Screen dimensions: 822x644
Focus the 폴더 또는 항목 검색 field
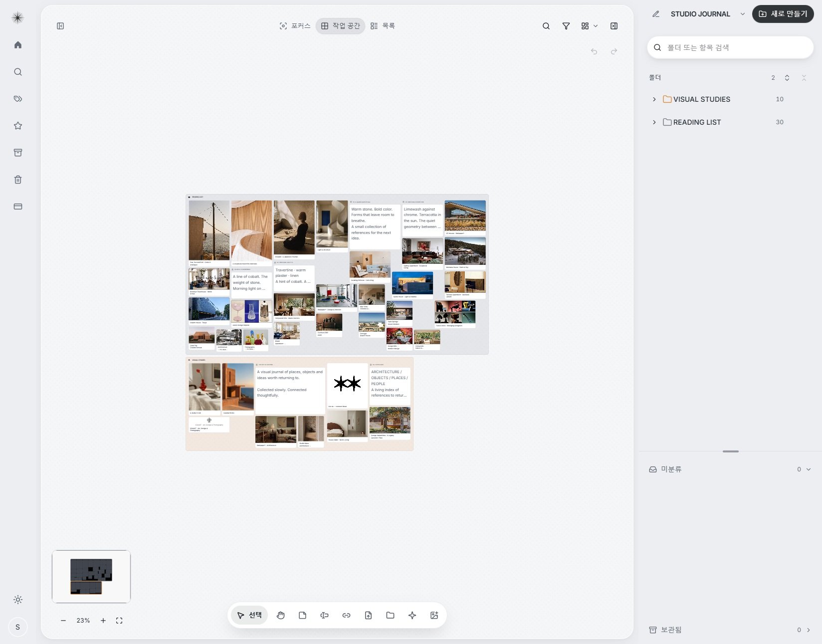(x=730, y=47)
